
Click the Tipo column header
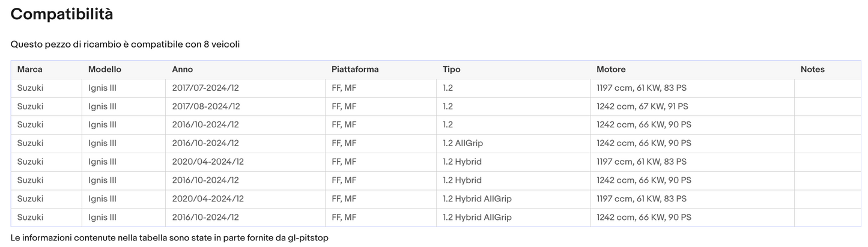[x=452, y=70]
